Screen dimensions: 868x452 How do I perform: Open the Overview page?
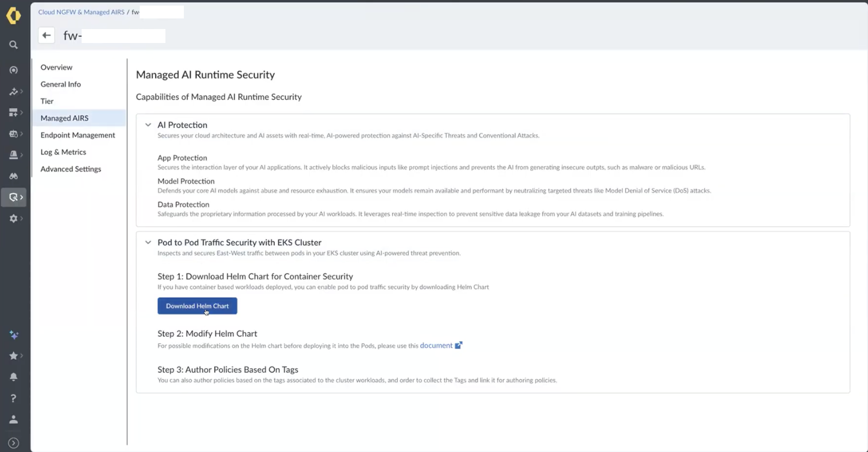pos(56,67)
